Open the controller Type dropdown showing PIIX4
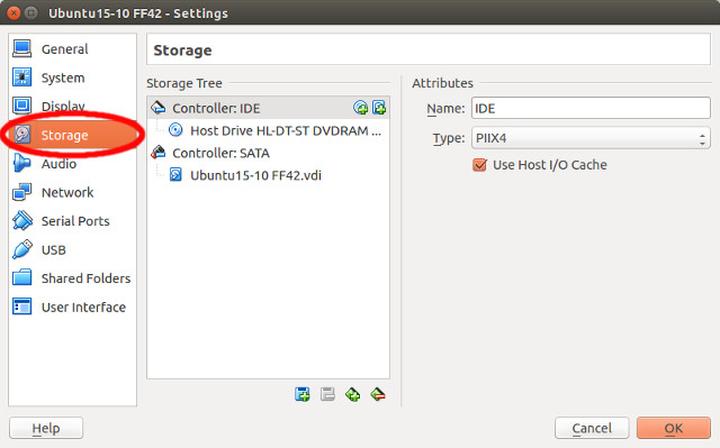Screen dimensions: 720x448 (590, 138)
